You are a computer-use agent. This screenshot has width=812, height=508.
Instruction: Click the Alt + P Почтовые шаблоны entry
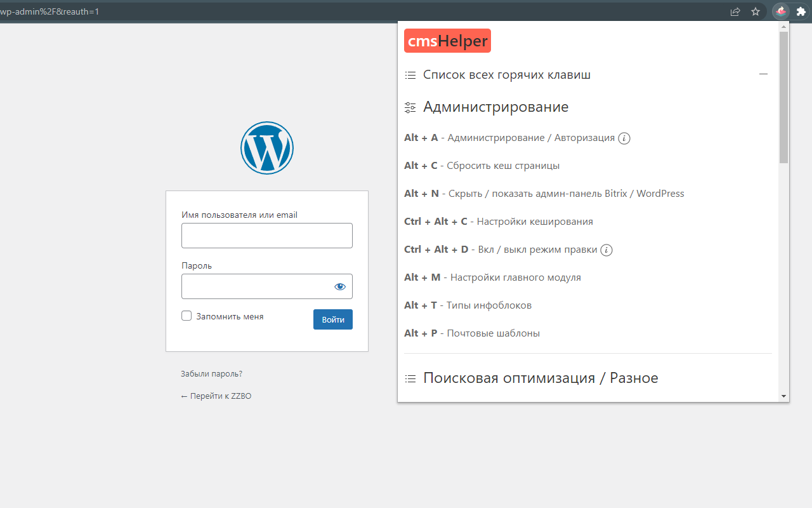[x=472, y=333]
